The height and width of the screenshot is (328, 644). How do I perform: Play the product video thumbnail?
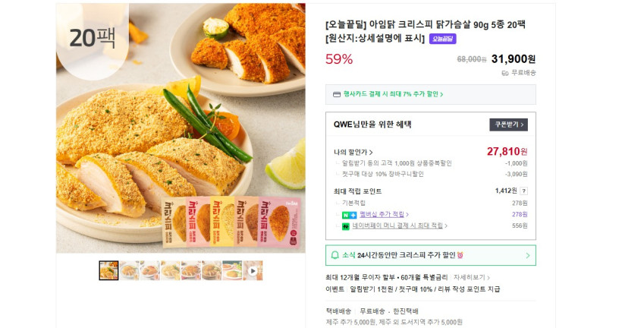pyautogui.click(x=253, y=270)
